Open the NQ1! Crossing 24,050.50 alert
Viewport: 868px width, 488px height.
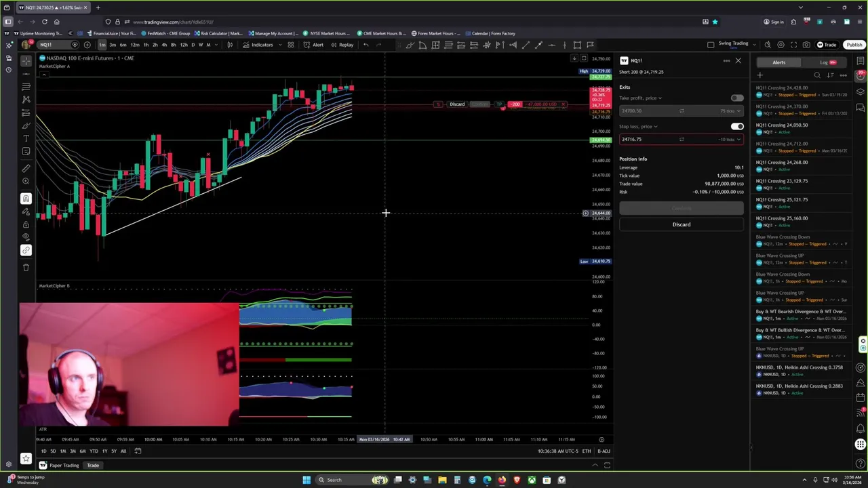[802, 128]
